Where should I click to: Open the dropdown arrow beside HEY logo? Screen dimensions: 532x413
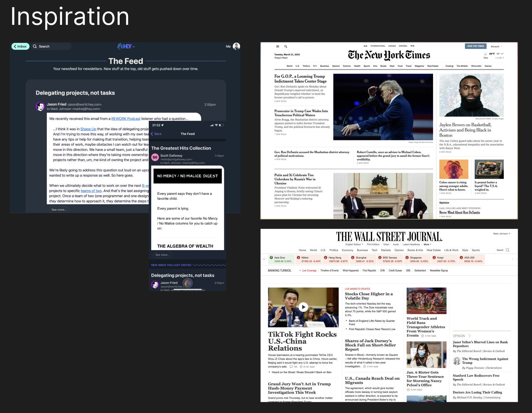pyautogui.click(x=134, y=47)
